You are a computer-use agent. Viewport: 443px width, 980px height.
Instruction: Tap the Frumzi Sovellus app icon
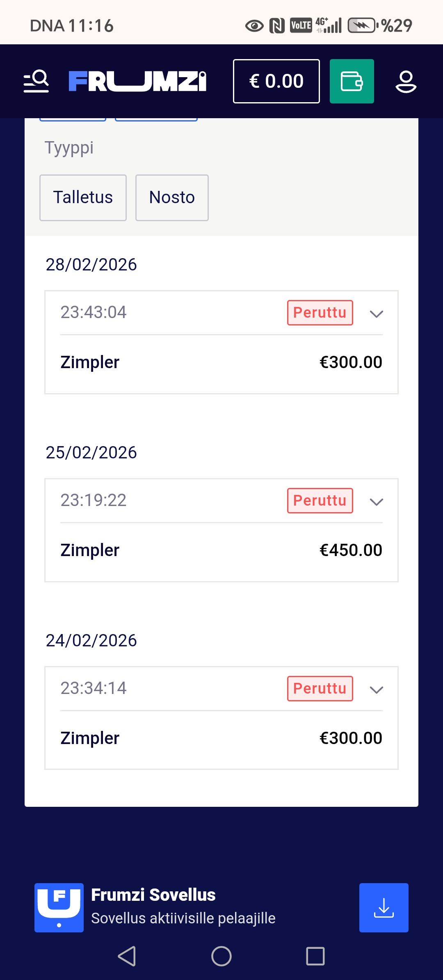[59, 907]
